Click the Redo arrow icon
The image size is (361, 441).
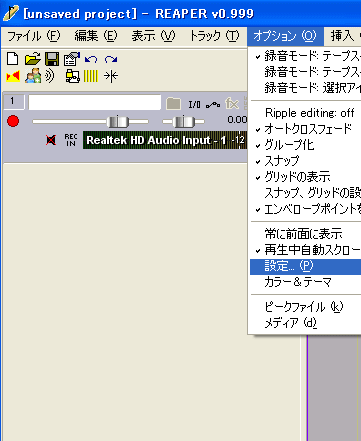coord(111,59)
